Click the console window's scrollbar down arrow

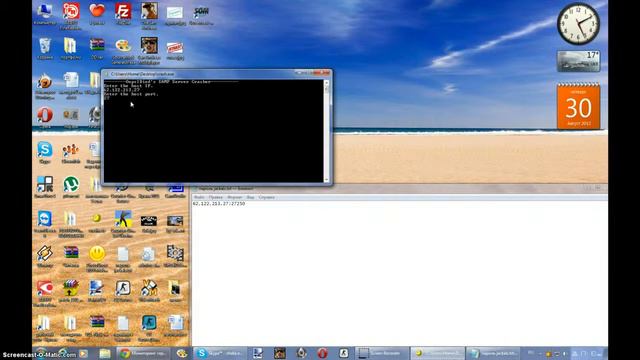(326, 180)
